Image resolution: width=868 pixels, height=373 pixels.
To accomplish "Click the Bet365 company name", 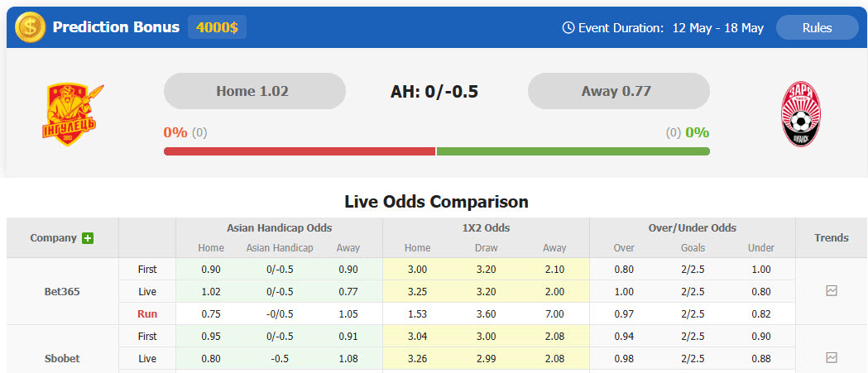I will click(62, 292).
